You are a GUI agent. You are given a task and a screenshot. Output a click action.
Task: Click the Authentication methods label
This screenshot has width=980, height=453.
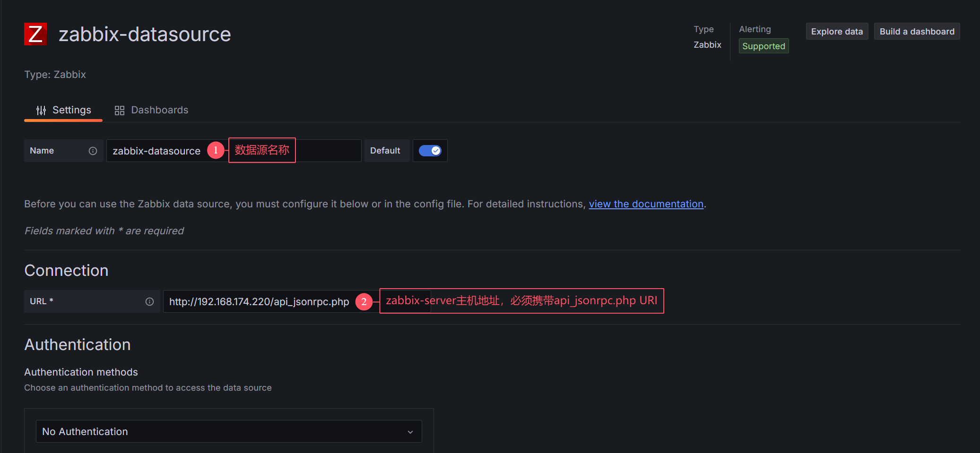pos(81,372)
